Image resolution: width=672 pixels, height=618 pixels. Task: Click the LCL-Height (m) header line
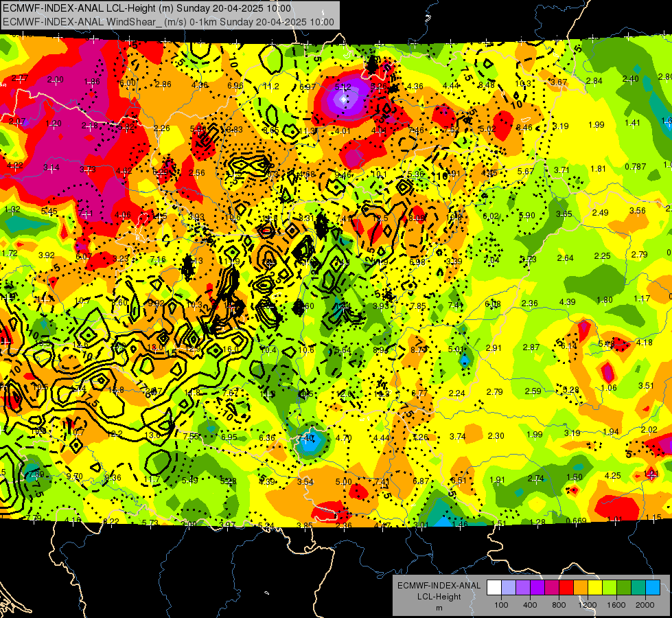147,8
